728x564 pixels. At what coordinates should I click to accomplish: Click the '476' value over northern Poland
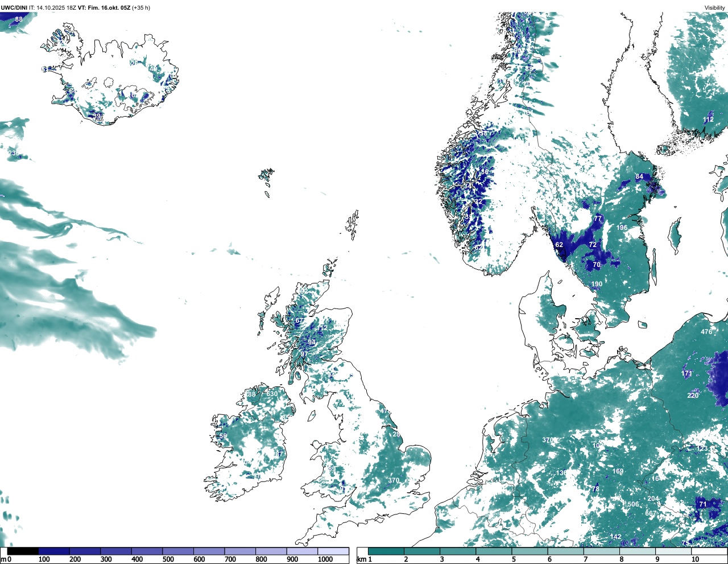[706, 331]
